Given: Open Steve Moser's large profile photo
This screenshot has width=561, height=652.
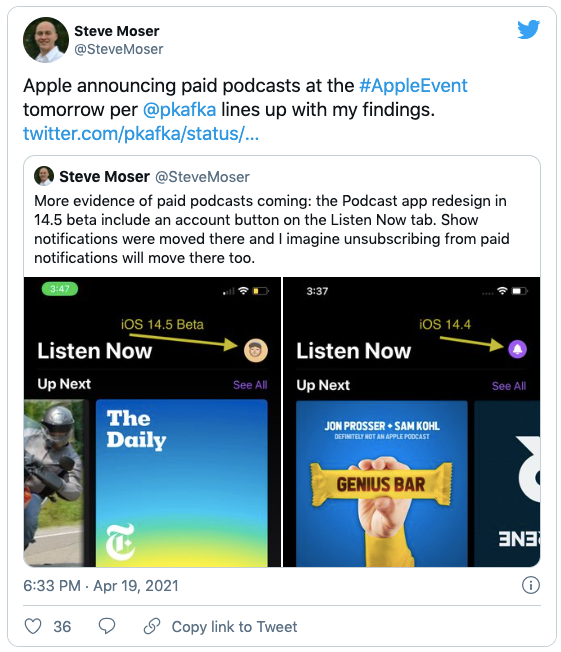Looking at the screenshot, I should [46, 40].
